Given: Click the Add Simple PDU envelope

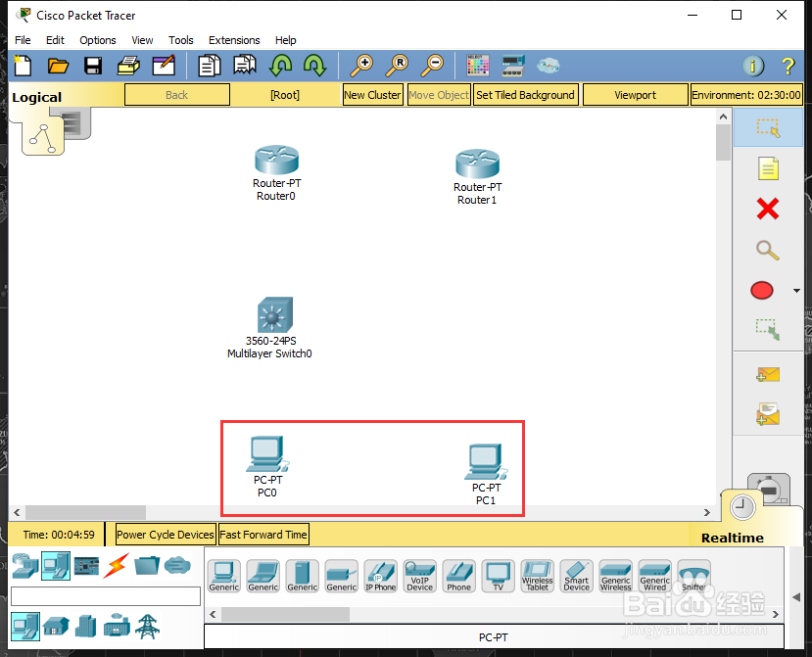Looking at the screenshot, I should tap(768, 374).
